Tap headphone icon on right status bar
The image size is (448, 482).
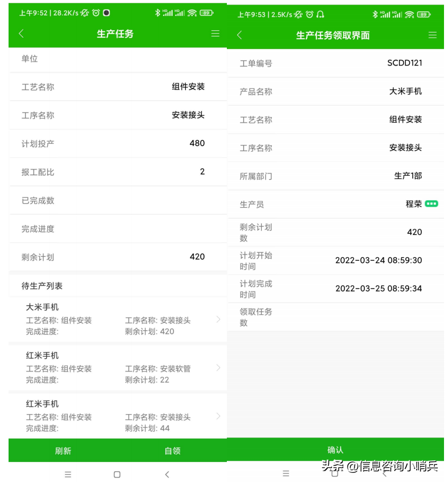tap(320, 14)
